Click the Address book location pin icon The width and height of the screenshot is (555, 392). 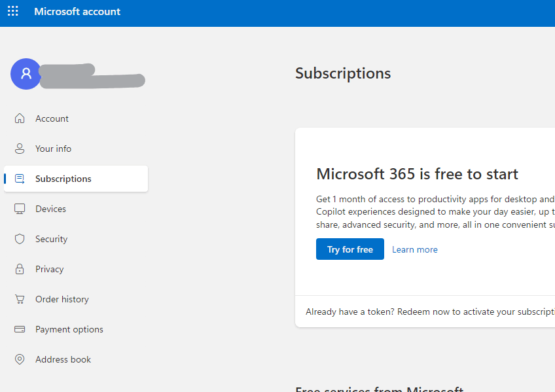[x=20, y=359]
